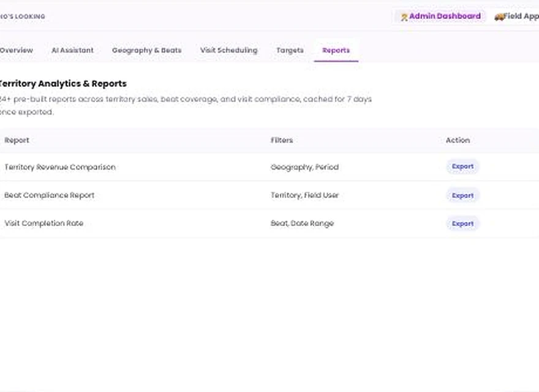Export the Territory Revenue Comparison report
This screenshot has height=392, width=539.
462,167
